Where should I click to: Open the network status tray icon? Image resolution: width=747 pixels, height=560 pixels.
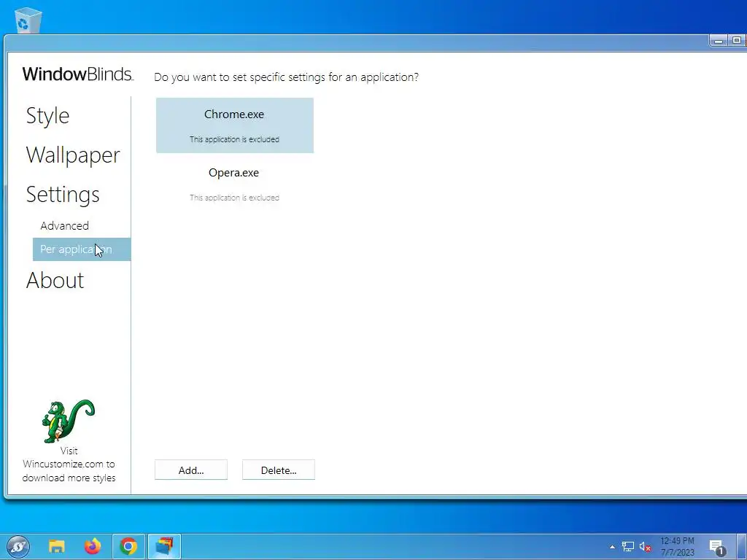click(628, 547)
